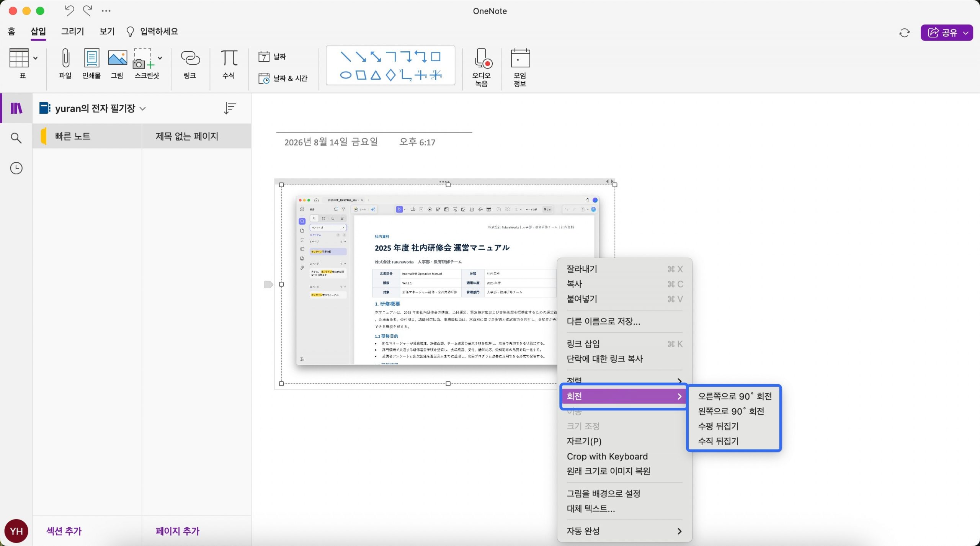Undo the last action
This screenshot has width=980, height=546.
tap(69, 11)
